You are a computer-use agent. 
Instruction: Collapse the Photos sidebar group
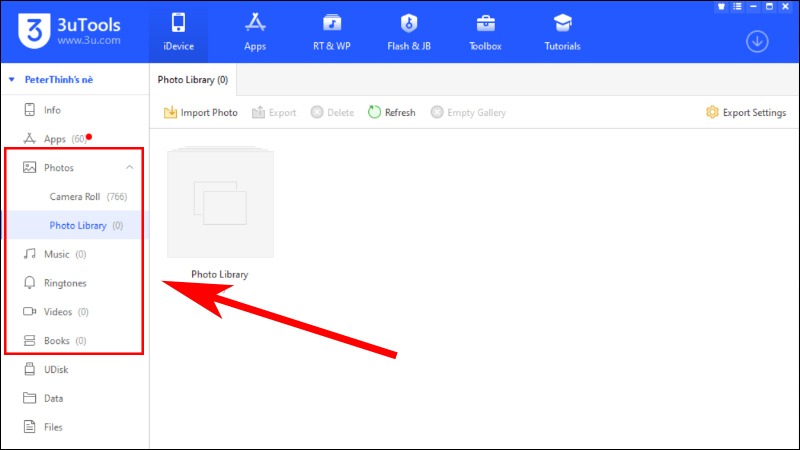pos(130,167)
